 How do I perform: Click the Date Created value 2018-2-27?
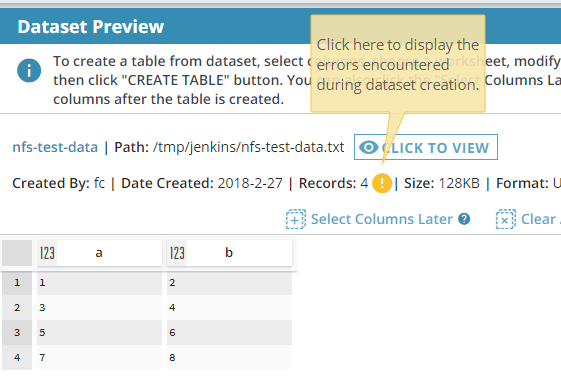(x=250, y=183)
